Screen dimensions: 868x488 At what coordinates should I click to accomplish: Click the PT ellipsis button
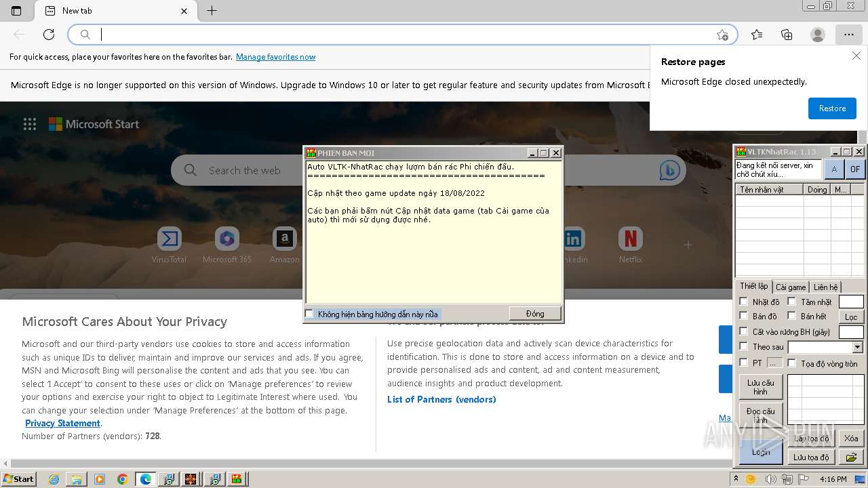774,363
